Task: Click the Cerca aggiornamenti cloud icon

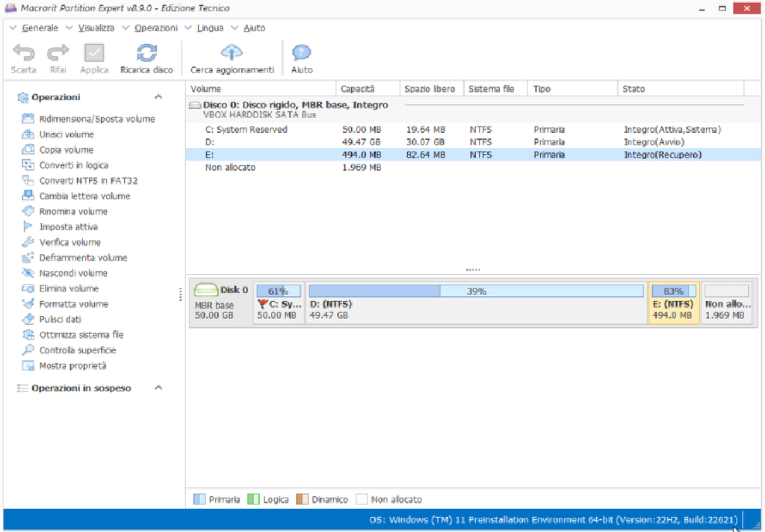Action: click(x=232, y=53)
